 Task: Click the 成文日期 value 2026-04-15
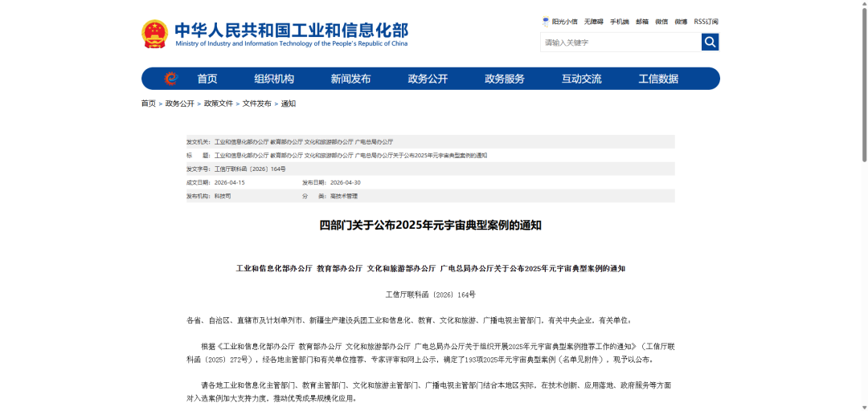point(229,182)
